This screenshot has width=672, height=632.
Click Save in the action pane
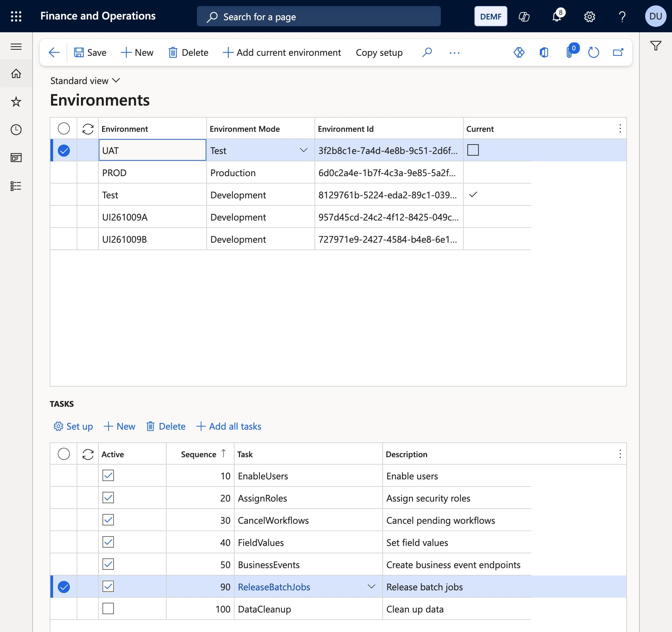(90, 52)
